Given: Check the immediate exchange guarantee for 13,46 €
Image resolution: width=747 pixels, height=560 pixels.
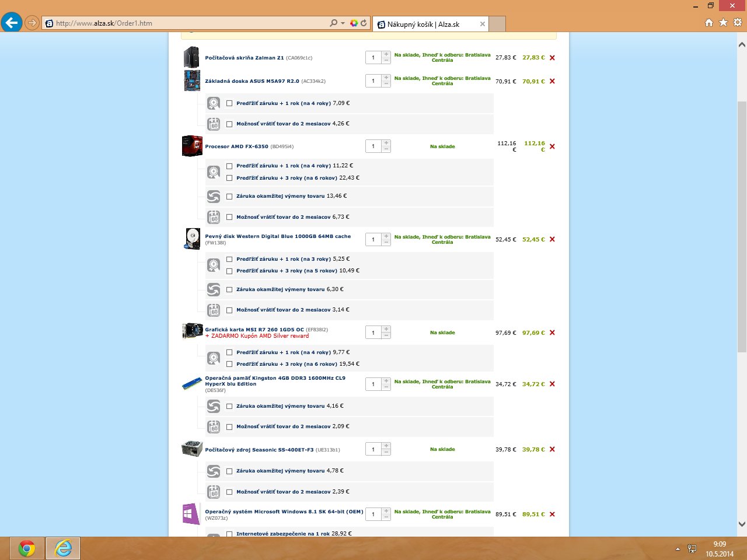Looking at the screenshot, I should point(229,197).
